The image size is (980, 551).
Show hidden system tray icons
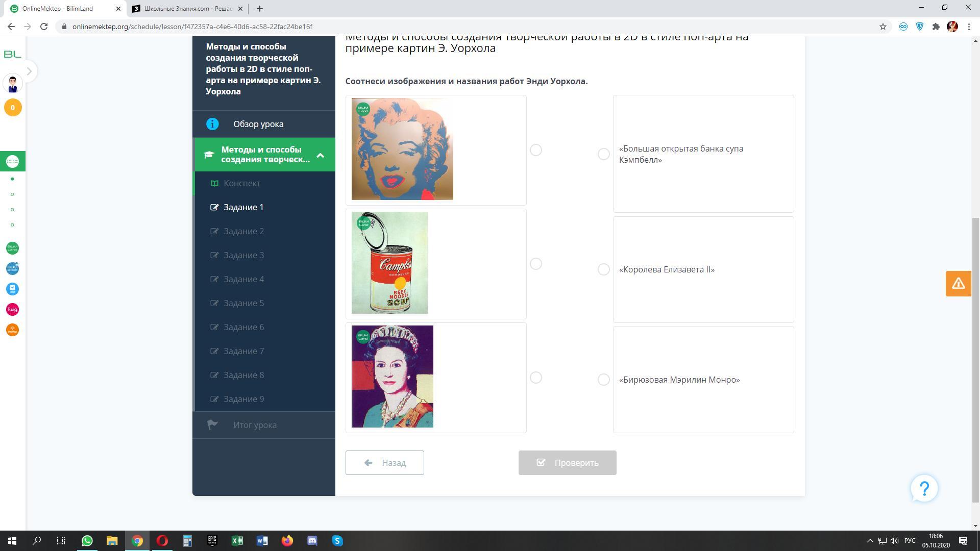[x=870, y=541]
